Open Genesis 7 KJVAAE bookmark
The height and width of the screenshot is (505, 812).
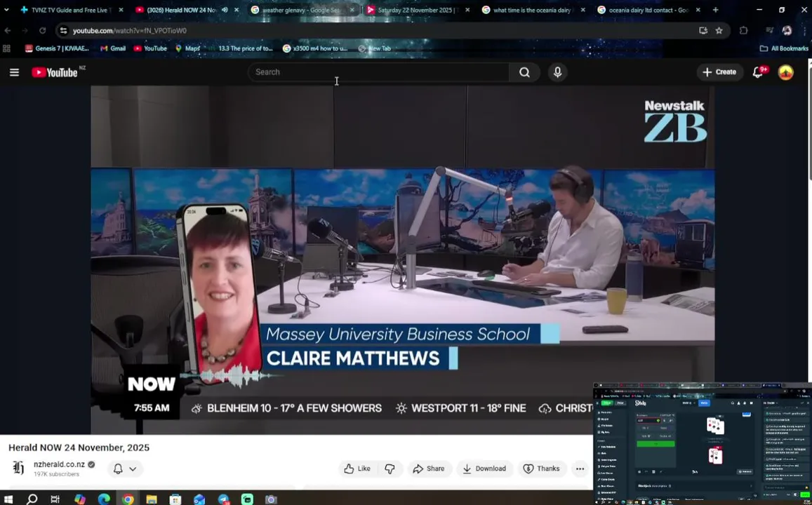(57, 48)
